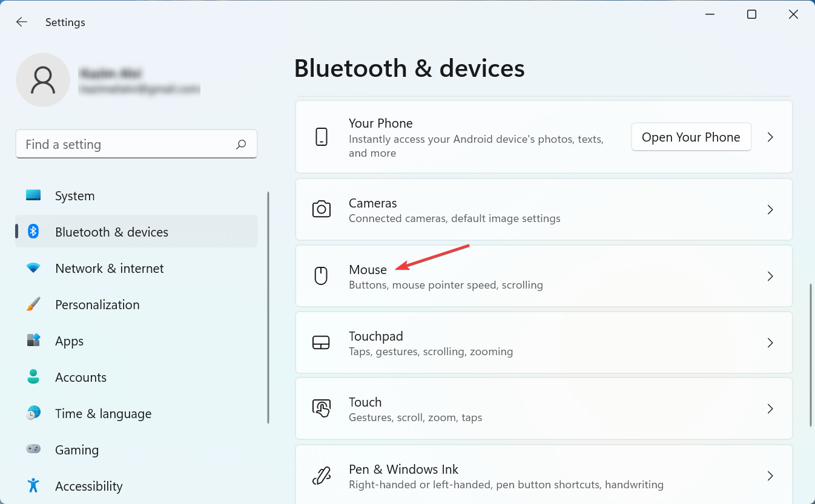Viewport: 815px width, 504px height.
Task: Open the Accounts settings section
Action: tap(81, 377)
